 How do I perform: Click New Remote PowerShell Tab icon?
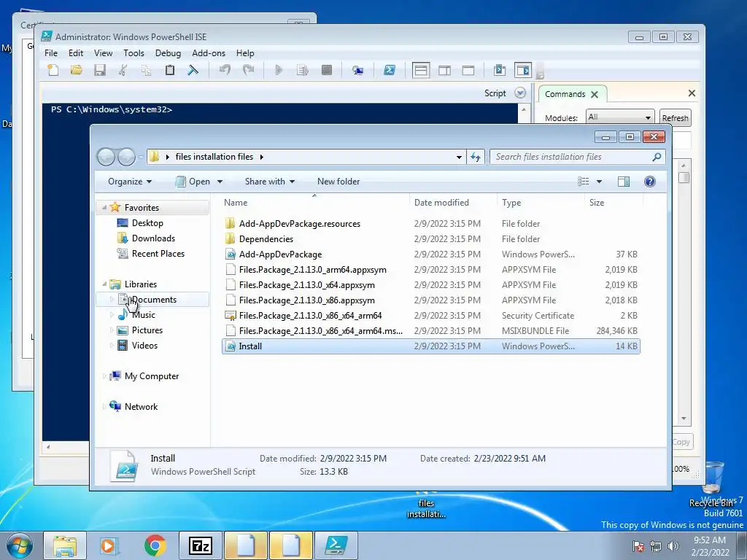[x=357, y=71]
